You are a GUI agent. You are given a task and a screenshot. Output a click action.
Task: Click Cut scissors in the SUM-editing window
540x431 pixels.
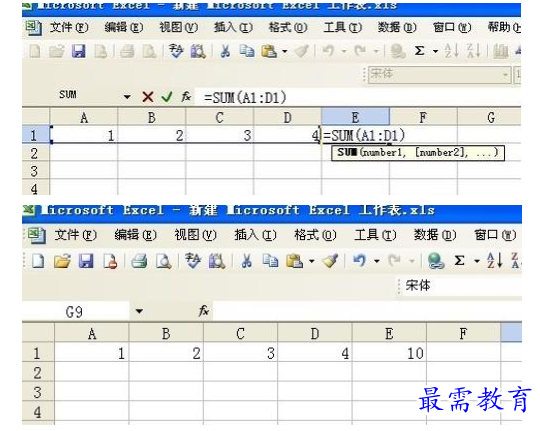coord(225,51)
